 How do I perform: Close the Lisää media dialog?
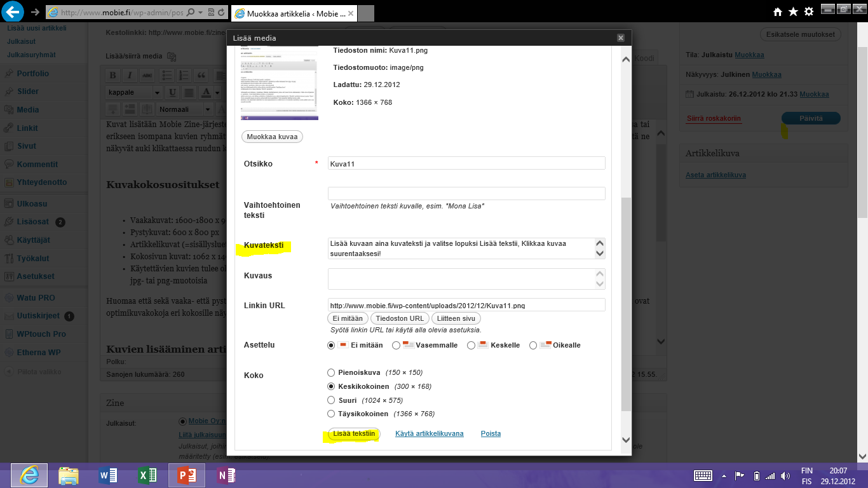(x=621, y=38)
